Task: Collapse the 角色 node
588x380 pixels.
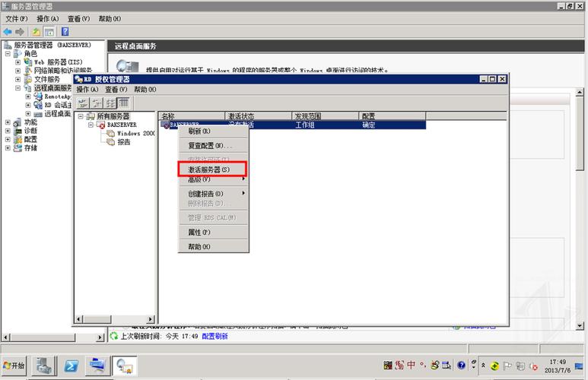Action: pos(8,54)
